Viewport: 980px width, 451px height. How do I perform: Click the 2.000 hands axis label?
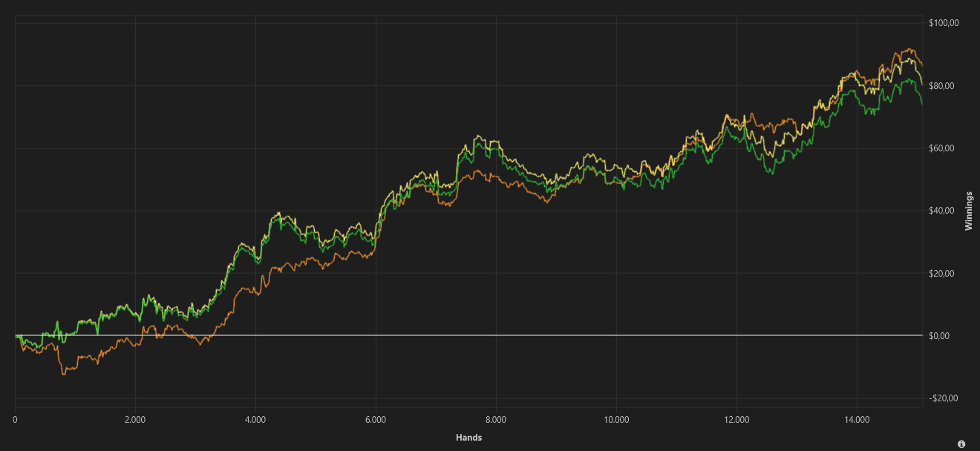[135, 420]
